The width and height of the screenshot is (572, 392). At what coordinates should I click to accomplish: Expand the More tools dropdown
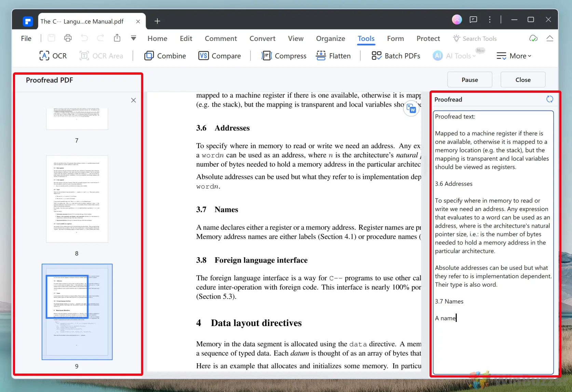coord(514,56)
